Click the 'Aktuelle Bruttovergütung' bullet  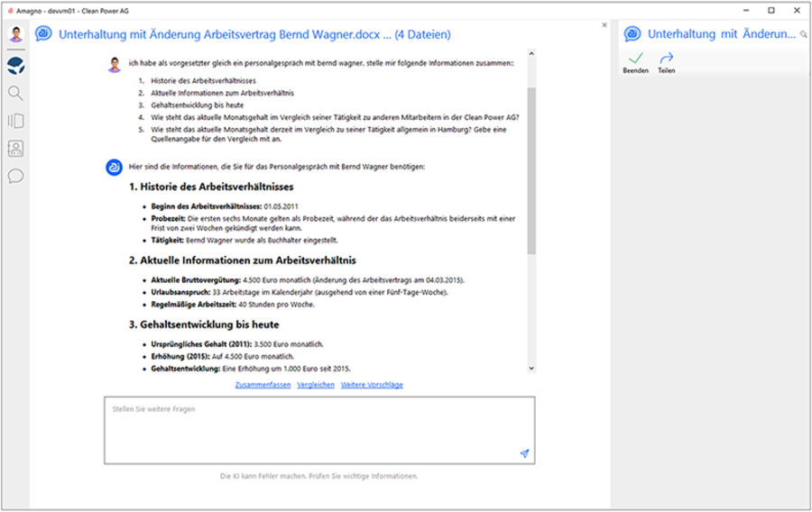(308, 279)
